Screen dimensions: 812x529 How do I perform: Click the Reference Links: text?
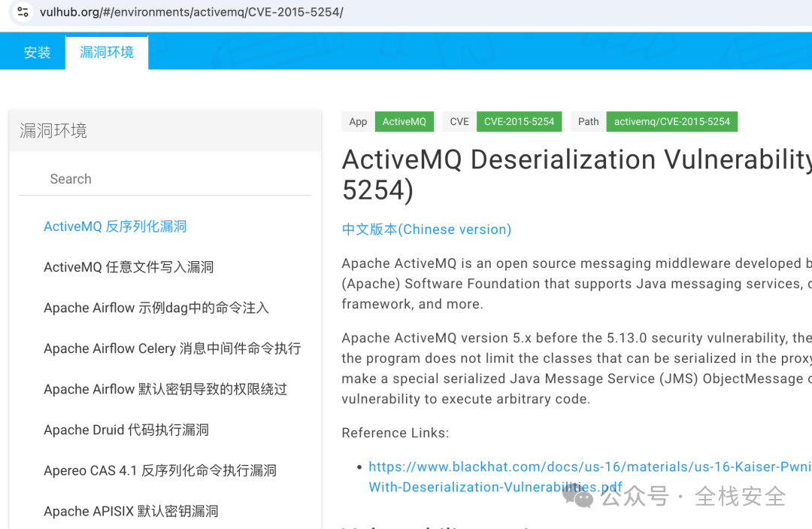[395, 433]
